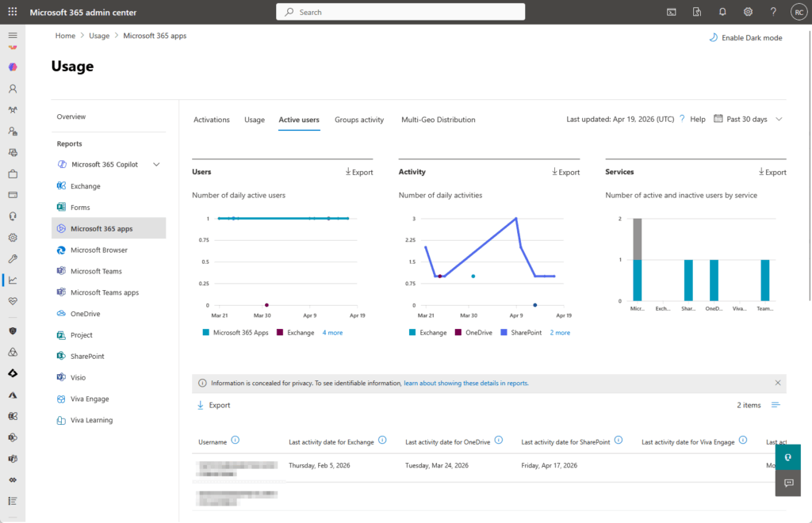Switch to the Activations tab
The image size is (812, 523).
click(211, 120)
